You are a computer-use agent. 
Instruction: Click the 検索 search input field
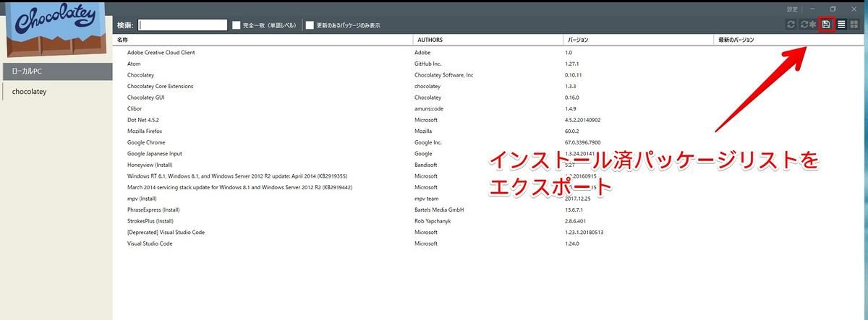[183, 25]
